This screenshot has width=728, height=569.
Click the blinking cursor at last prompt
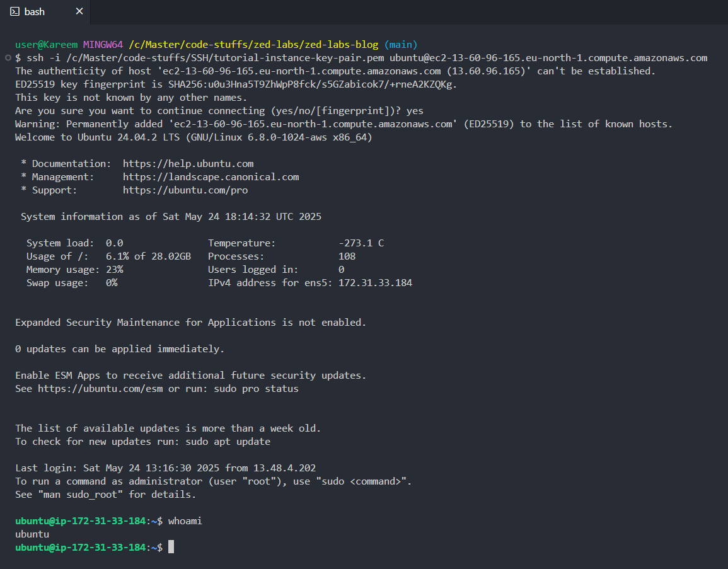pos(171,547)
